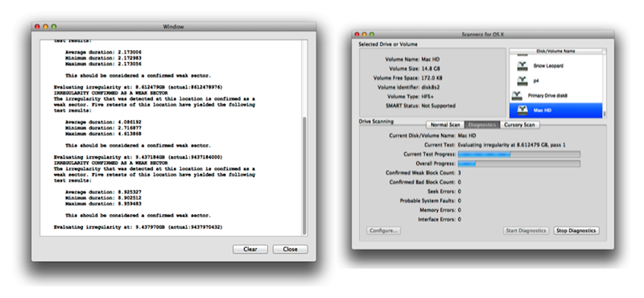Click 'Confirmed Weak Block Count: 3' value
644x298 pixels.
459,172
